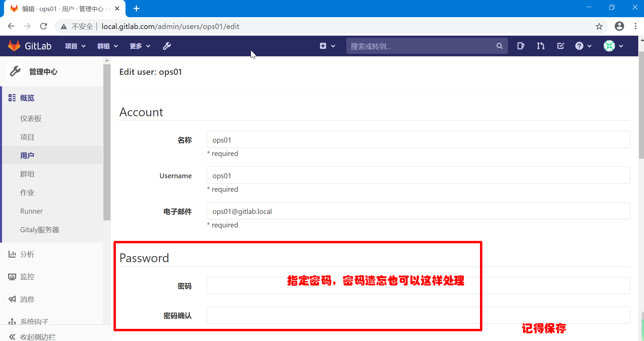Open the browser three-dot menu
Viewport: 644px width, 341px height.
point(636,26)
